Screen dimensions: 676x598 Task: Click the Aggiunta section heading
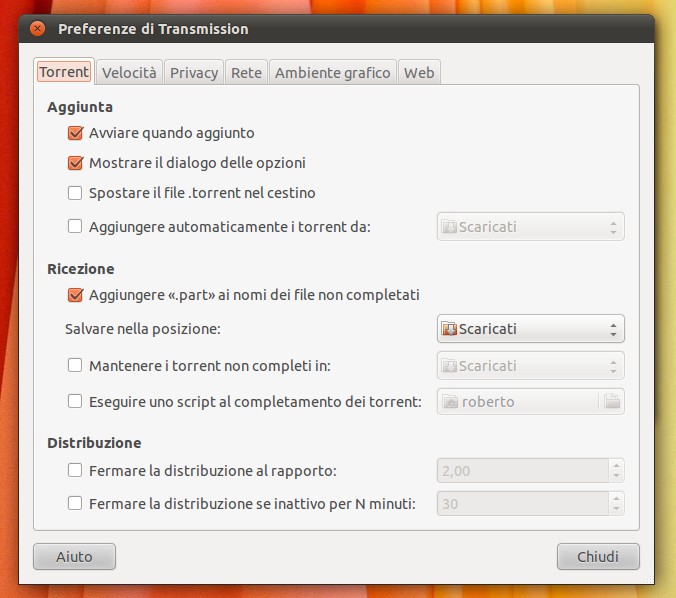click(80, 107)
